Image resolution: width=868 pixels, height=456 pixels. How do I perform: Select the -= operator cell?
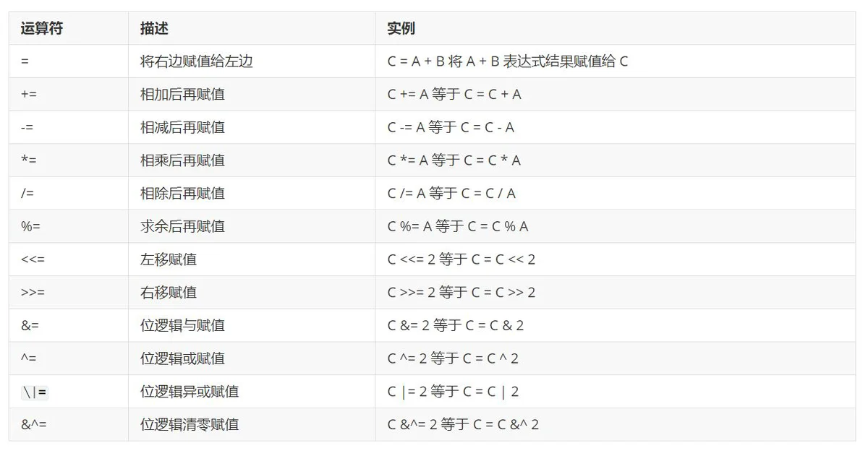click(x=27, y=128)
